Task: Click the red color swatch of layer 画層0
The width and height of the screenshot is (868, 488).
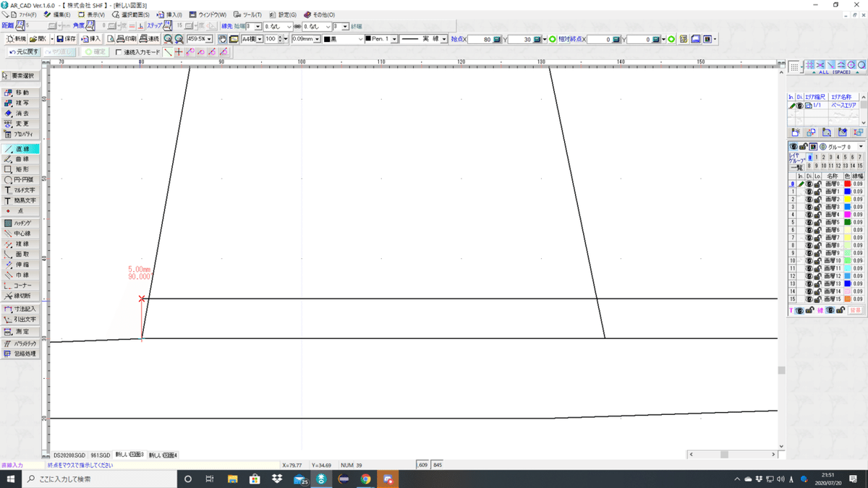Action: tap(847, 184)
